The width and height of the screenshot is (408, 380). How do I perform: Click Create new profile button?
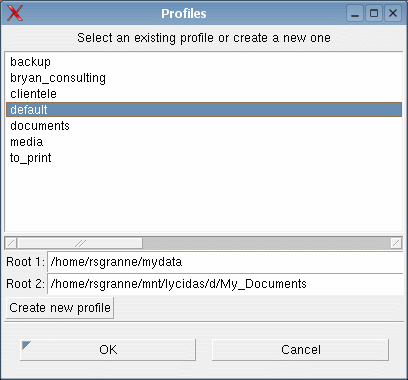click(60, 308)
